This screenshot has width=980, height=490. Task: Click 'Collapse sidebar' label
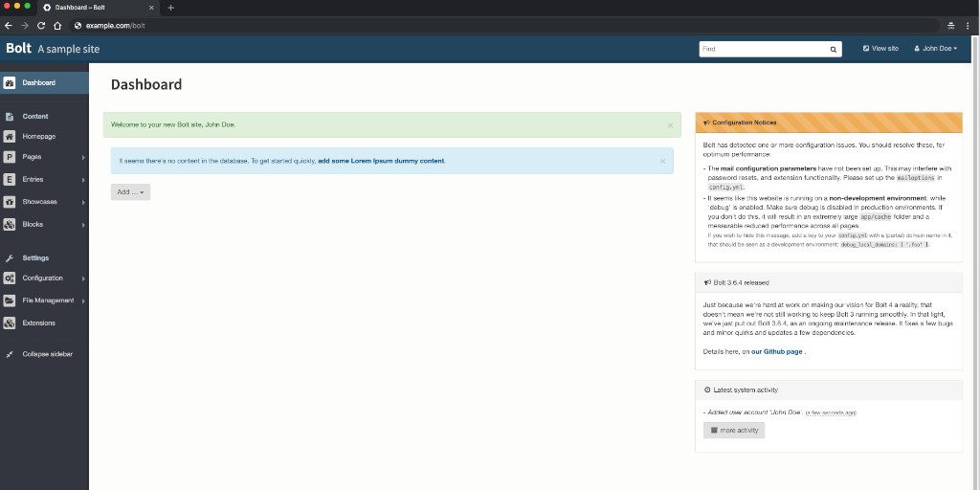(48, 354)
